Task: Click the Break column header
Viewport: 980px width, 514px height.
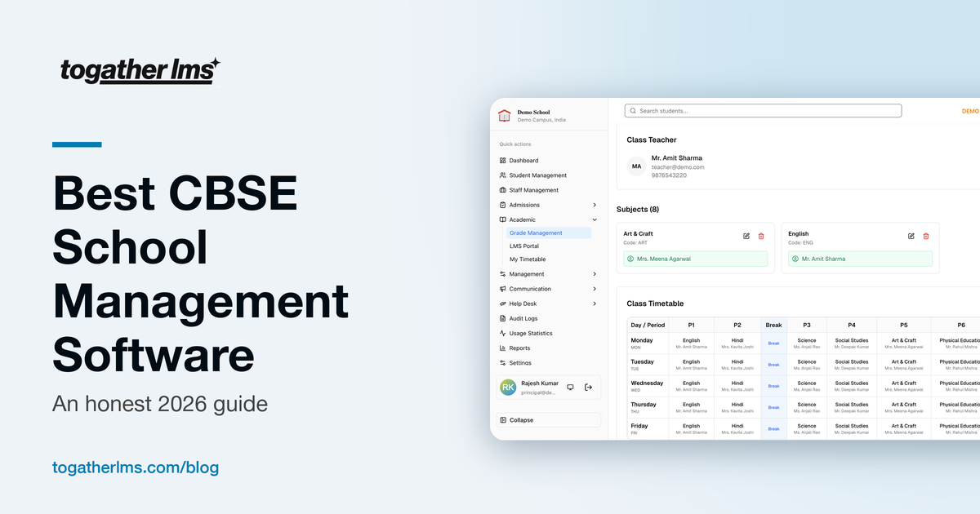Action: pos(773,325)
